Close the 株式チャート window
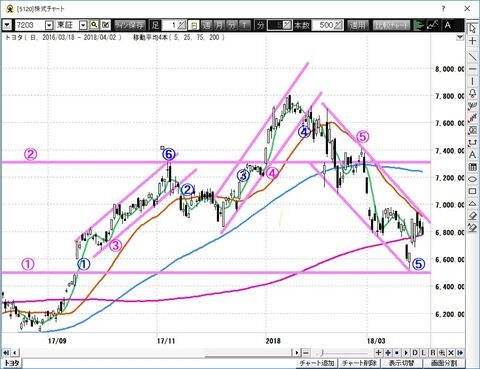Image resolution: width=480 pixels, height=369 pixels. coord(467,8)
